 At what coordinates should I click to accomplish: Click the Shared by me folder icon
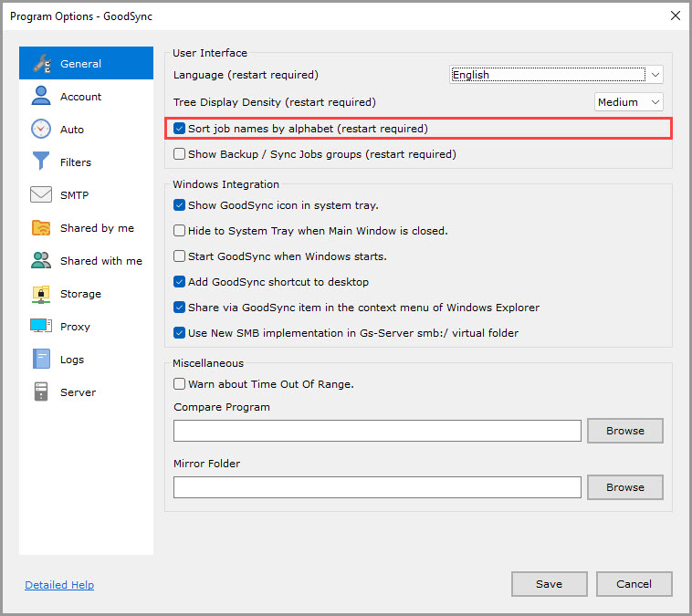click(x=41, y=227)
